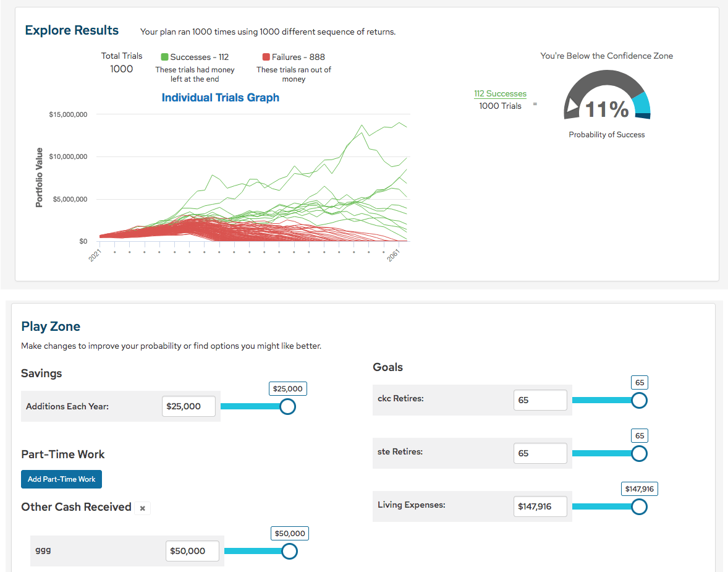Click the Living Expenses slider handle
The height and width of the screenshot is (572, 728).
[638, 506]
